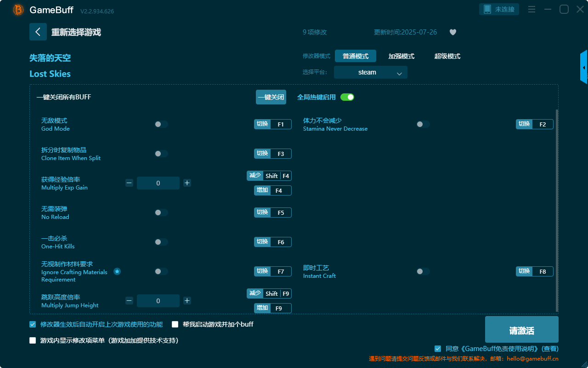Click the Lost Skies game title

pyautogui.click(x=50, y=74)
